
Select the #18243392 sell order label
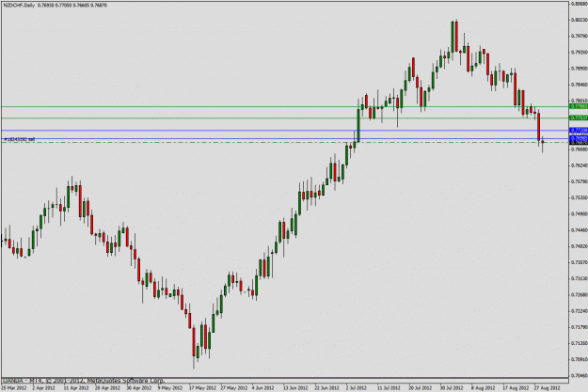point(20,139)
